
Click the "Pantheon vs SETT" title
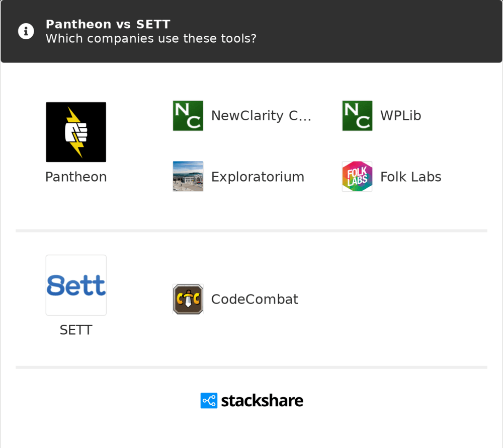[x=108, y=24]
